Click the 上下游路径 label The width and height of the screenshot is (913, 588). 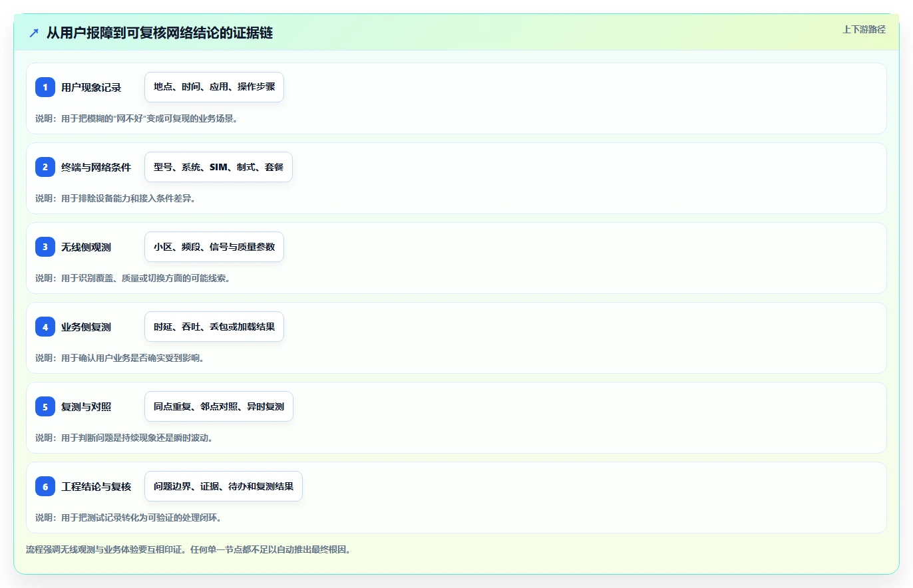(864, 29)
